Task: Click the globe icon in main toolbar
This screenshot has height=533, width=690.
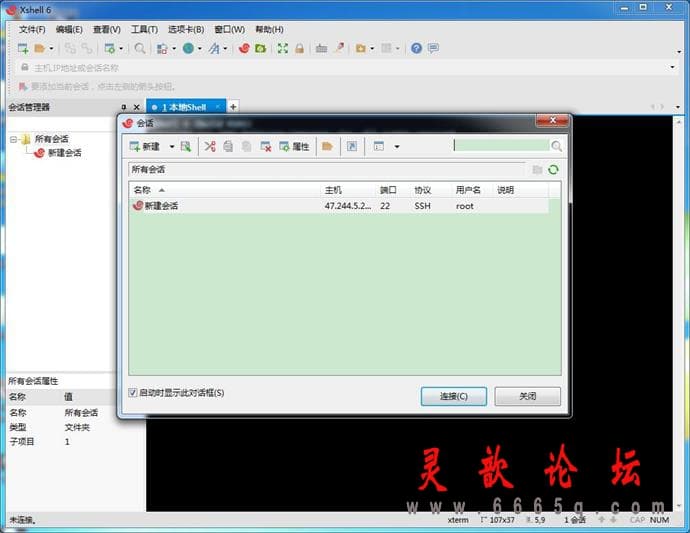Action: coord(188,48)
